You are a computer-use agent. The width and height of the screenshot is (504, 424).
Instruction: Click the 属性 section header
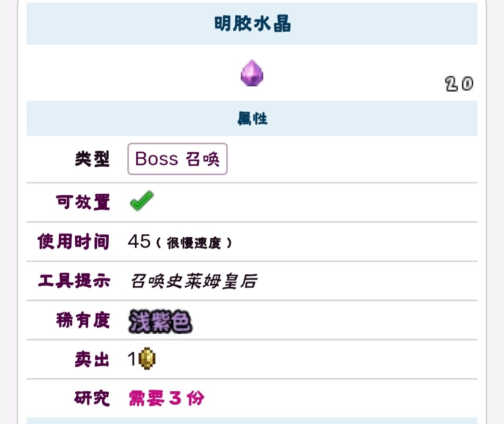pyautogui.click(x=252, y=119)
